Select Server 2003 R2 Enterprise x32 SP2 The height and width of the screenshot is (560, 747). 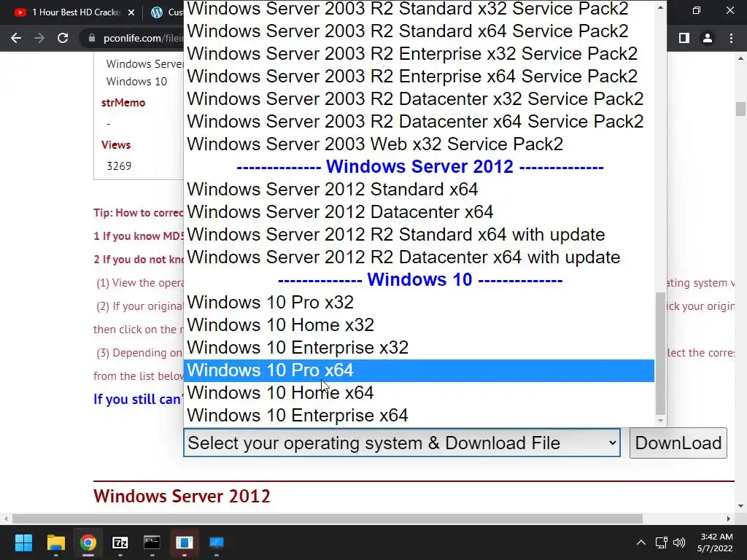coord(419,54)
